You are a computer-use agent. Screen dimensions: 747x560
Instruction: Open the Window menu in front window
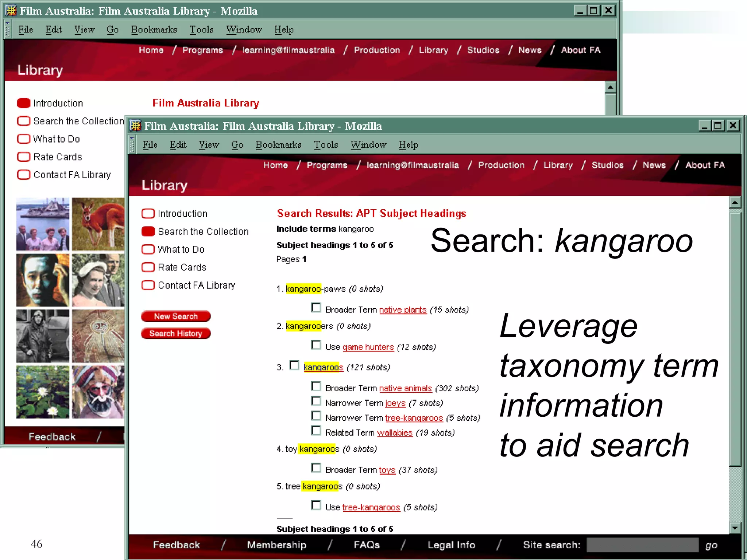pyautogui.click(x=368, y=145)
